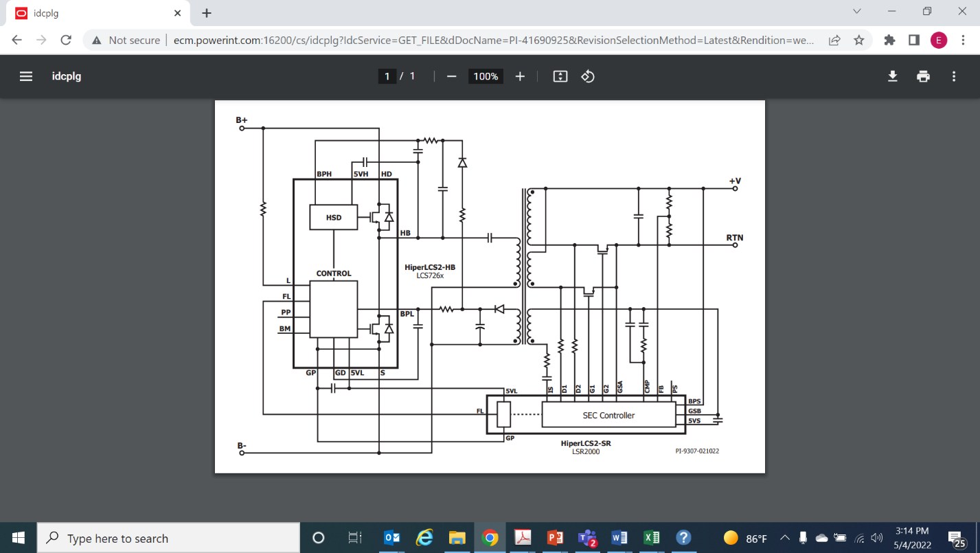Open Excel from the taskbar
Viewport: 980px width, 553px height.
tap(651, 538)
